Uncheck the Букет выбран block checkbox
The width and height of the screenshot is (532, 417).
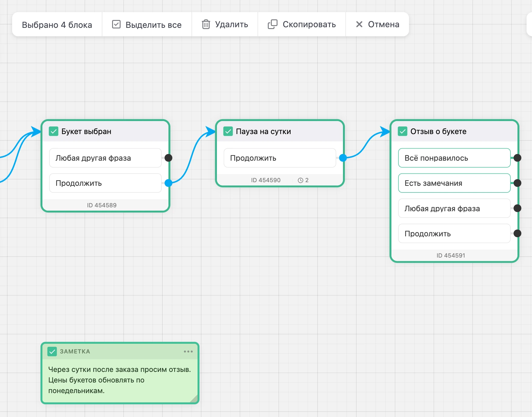[54, 131]
